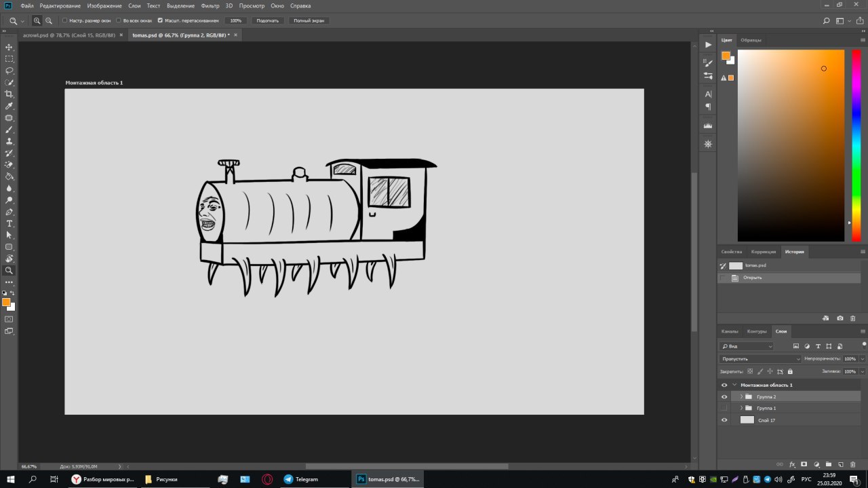Select the Brush tool

[9, 129]
